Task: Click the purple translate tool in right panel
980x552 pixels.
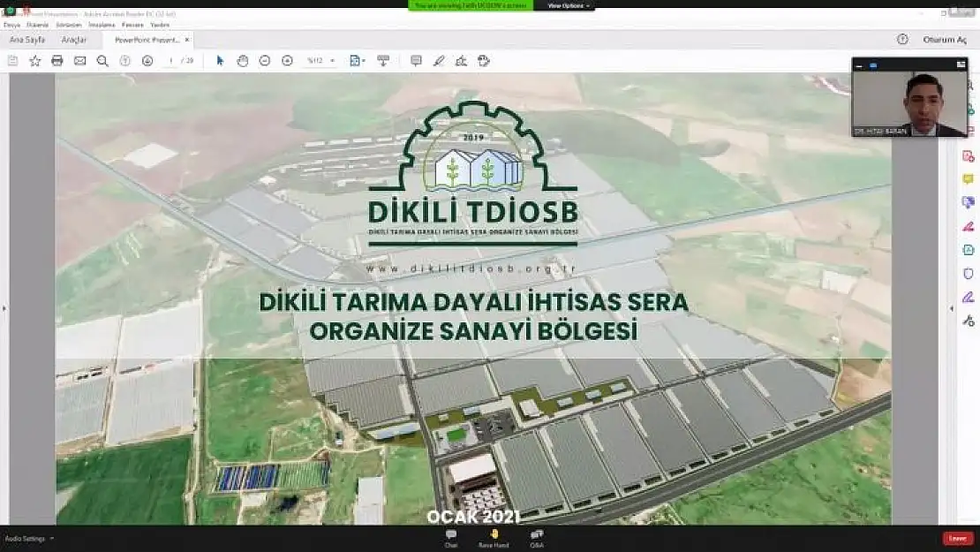Action: 969,202
